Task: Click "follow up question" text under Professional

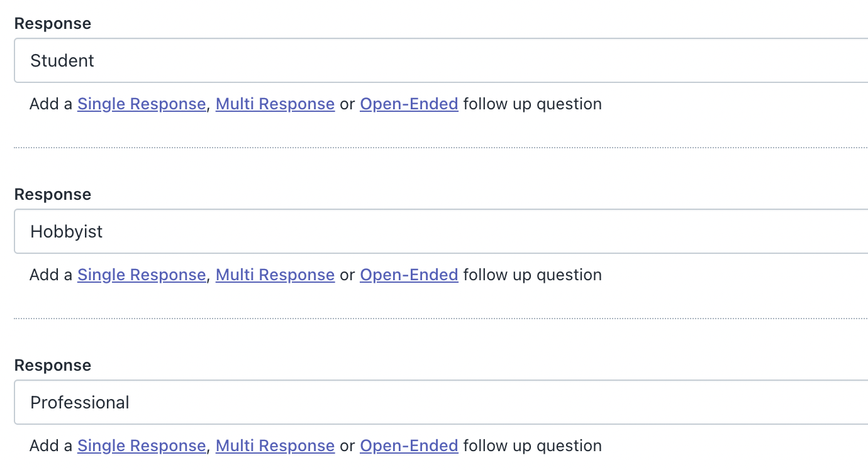Action: coord(532,445)
